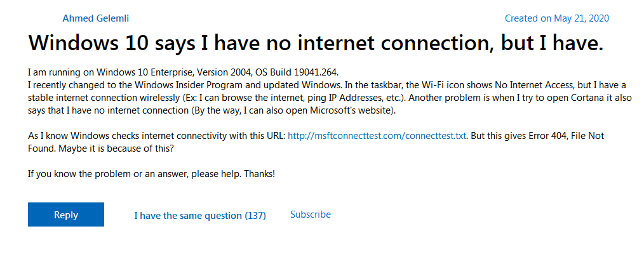The height and width of the screenshot is (257, 644).
Task: Open Ahmed Gelemli's profile link
Action: point(96,18)
